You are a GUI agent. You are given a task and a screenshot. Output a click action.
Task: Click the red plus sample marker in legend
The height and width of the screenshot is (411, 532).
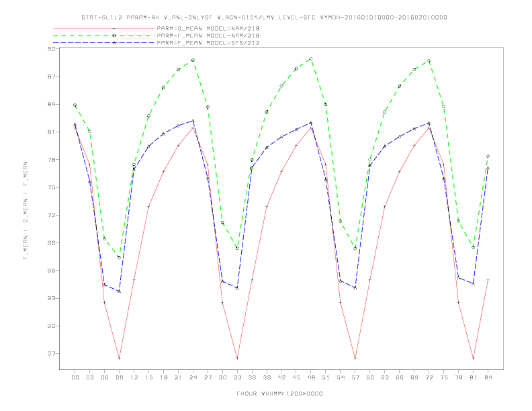coord(114,28)
